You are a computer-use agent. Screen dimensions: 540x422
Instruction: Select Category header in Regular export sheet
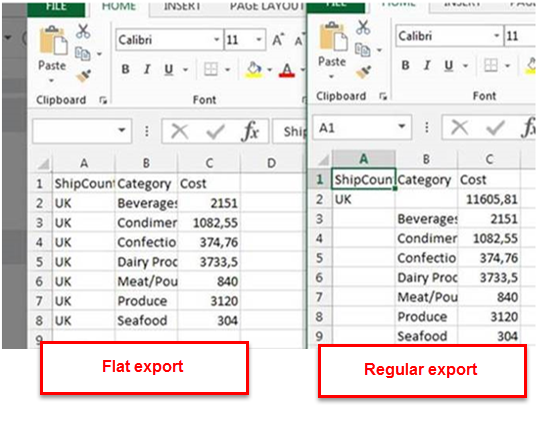coord(427,180)
